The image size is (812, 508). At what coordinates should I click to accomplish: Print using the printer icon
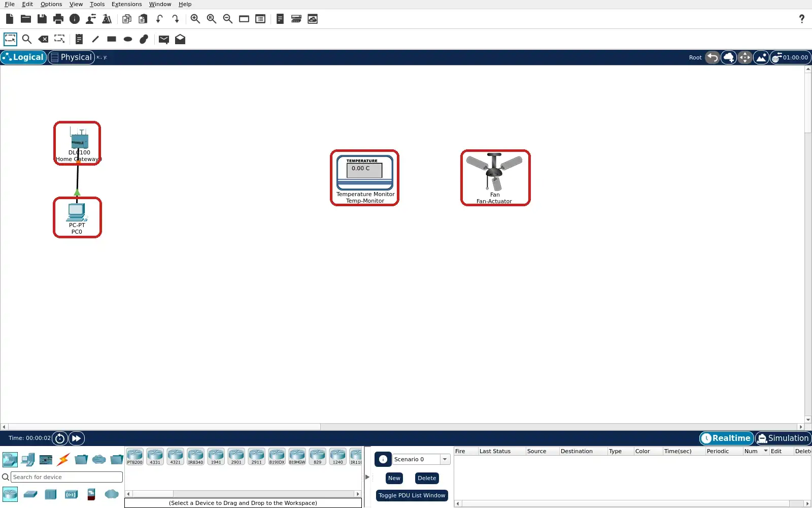point(58,19)
